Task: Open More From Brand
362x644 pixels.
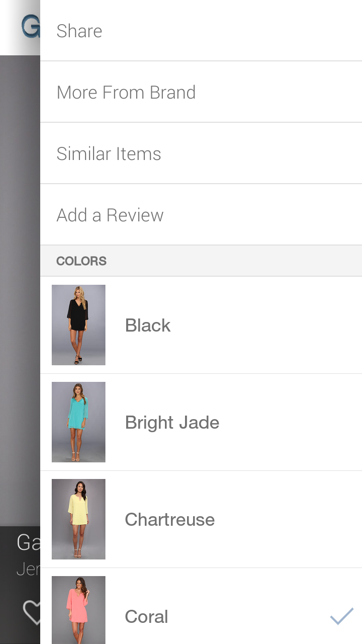Action: [x=126, y=92]
